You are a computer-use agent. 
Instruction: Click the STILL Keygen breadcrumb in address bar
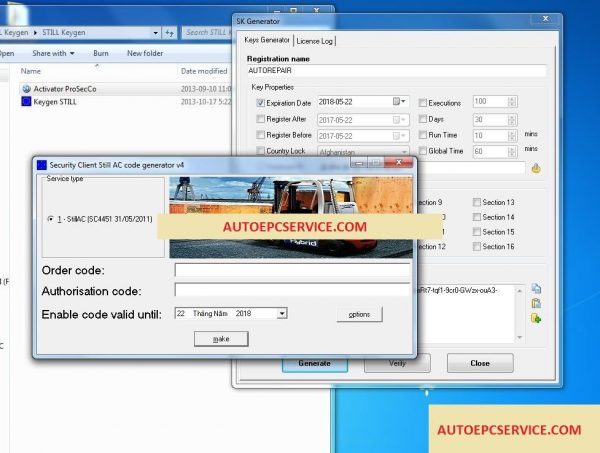click(x=64, y=33)
